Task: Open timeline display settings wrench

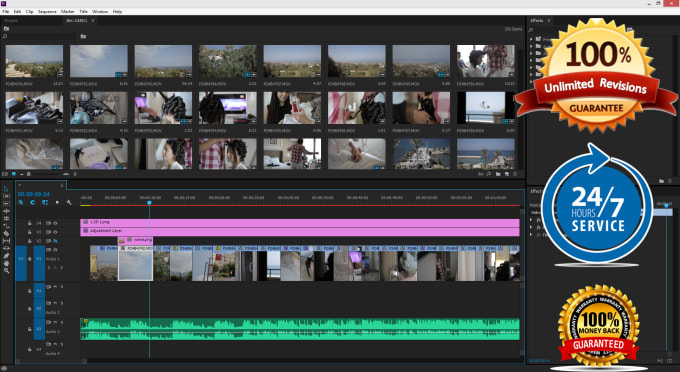Action: point(69,202)
